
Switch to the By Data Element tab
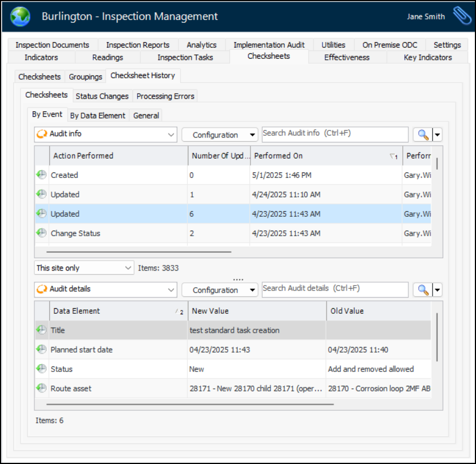(x=99, y=115)
